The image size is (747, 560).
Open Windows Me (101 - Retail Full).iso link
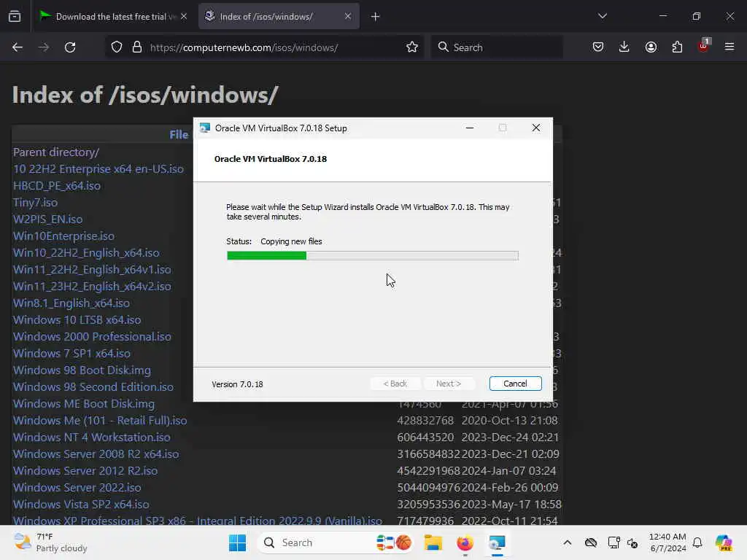click(x=100, y=420)
